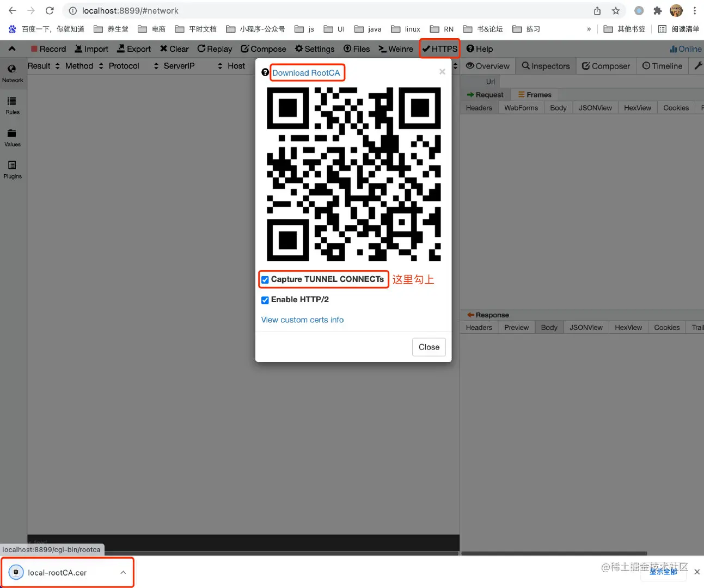This screenshot has height=588, width=704.
Task: Sort by the Result column
Action: (44, 66)
